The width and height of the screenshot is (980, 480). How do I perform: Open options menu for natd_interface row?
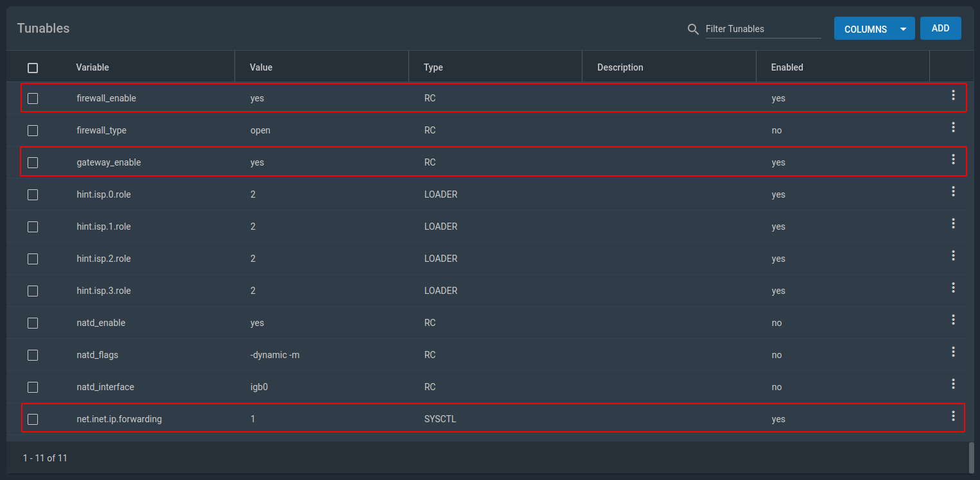click(953, 384)
